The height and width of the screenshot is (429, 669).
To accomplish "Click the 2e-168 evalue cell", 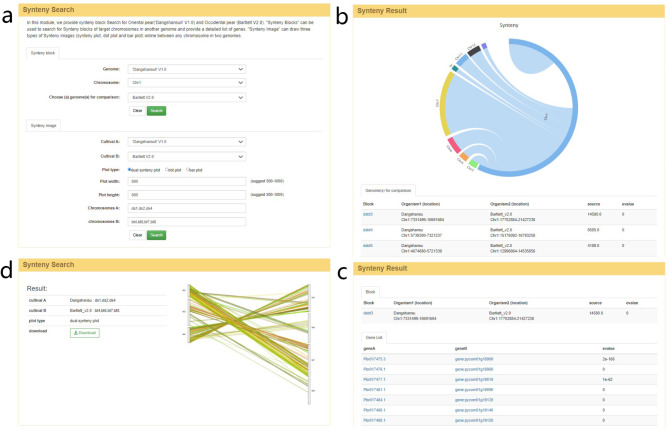I will pos(609,359).
